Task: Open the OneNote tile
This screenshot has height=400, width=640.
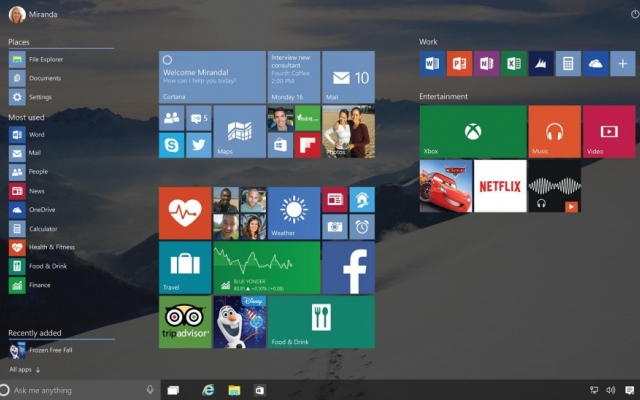Action: pos(487,64)
